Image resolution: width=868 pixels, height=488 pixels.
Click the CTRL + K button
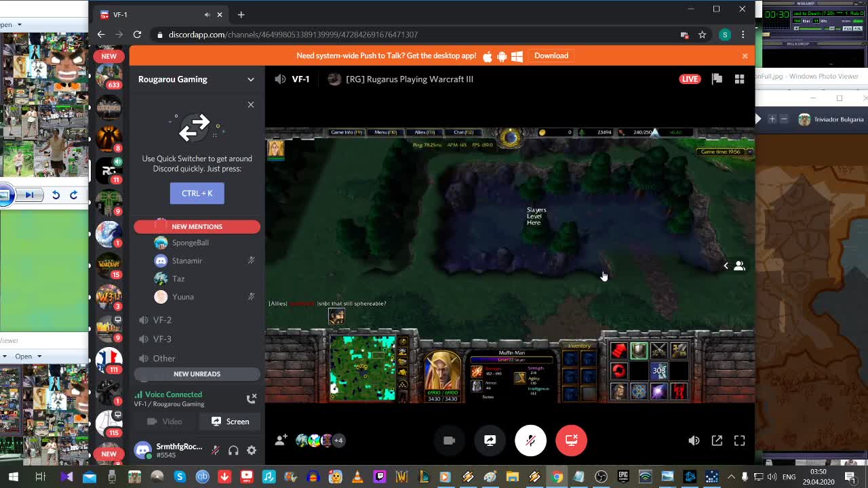[x=197, y=193]
